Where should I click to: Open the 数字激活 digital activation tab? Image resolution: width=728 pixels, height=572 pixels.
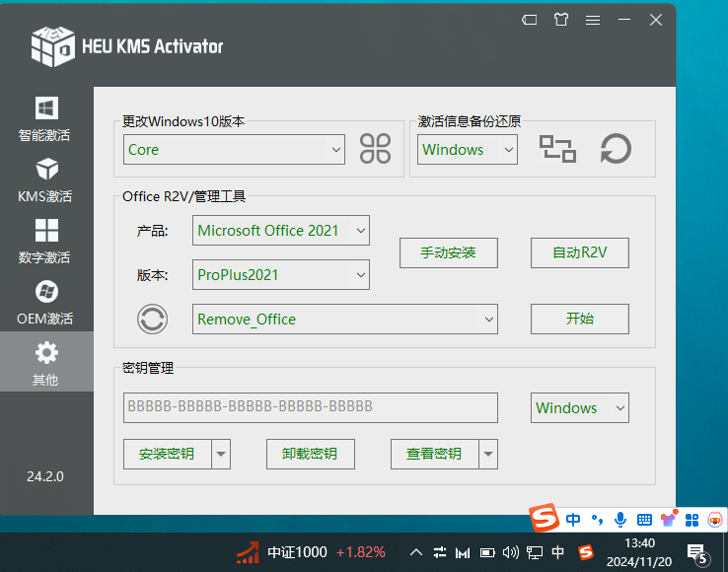(x=45, y=242)
